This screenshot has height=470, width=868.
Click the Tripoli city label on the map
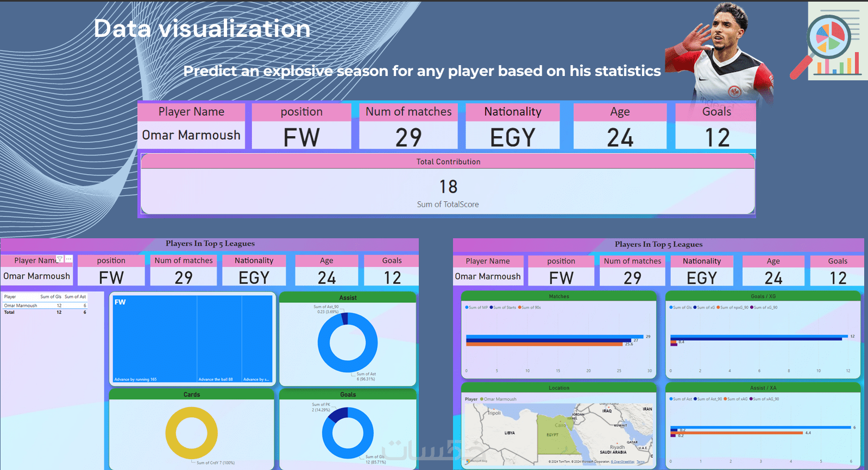[494, 413]
